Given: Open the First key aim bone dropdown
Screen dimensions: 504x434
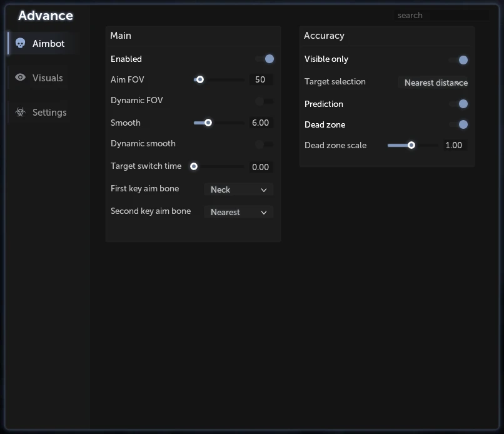Looking at the screenshot, I should (239, 189).
